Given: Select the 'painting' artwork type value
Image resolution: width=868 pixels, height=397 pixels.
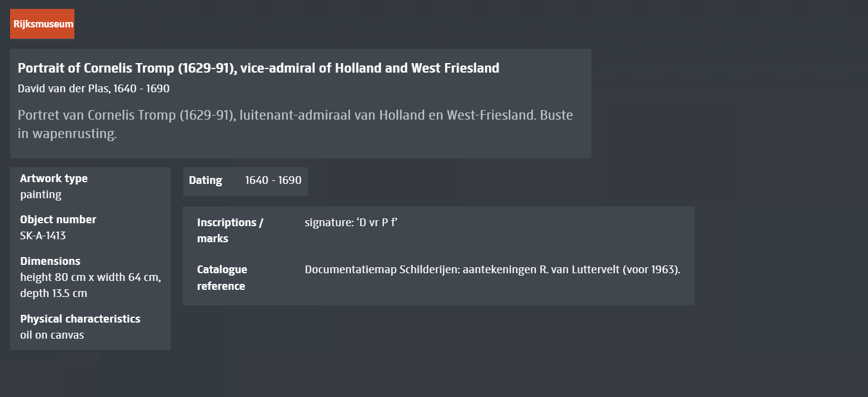Looking at the screenshot, I should point(40,195).
